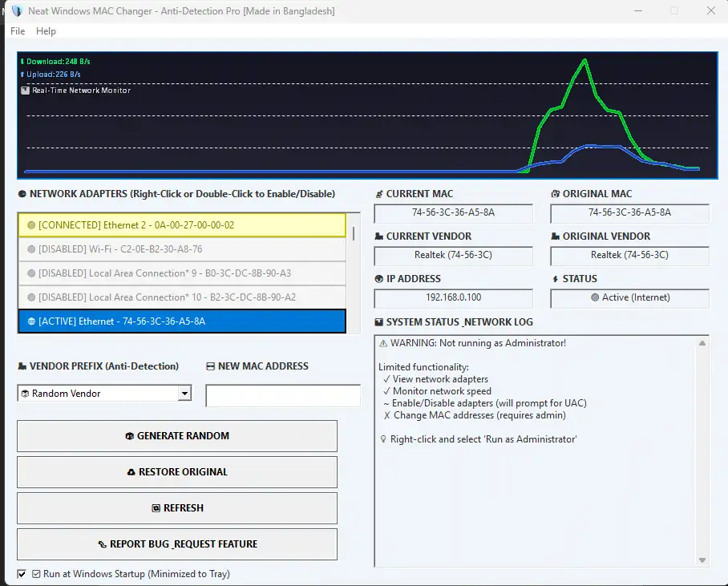Open the File menu
This screenshot has width=728, height=586.
17,31
